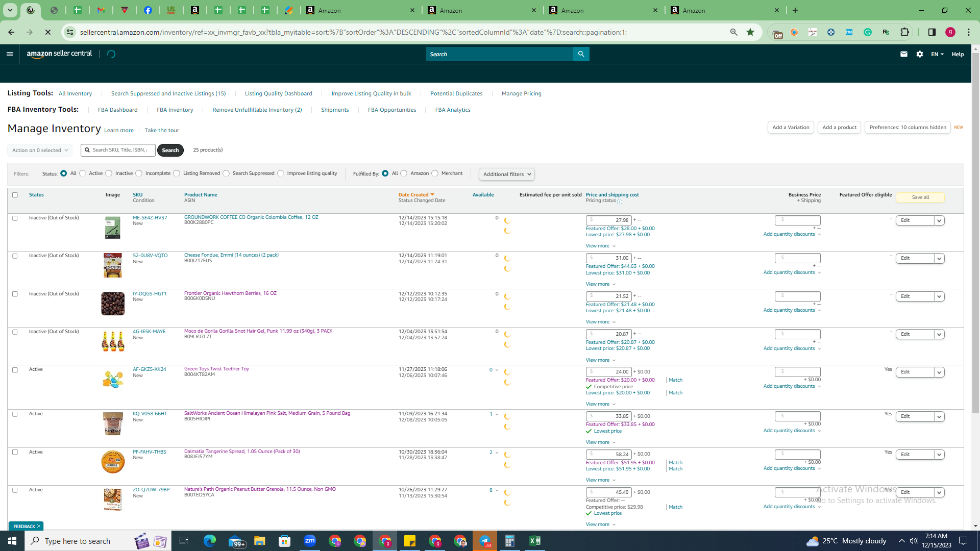Edit price field showing 27.98
The image size is (980, 551).
[608, 220]
